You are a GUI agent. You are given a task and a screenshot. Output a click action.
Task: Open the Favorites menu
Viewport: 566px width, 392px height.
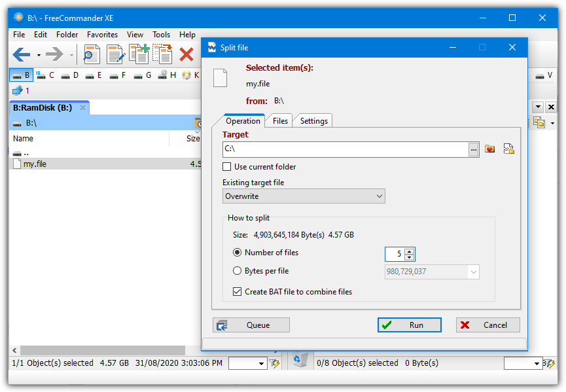pos(103,35)
